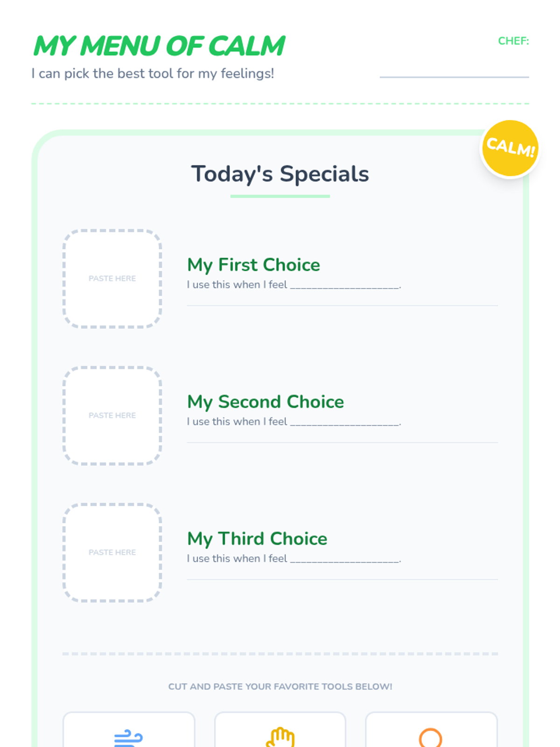Click the best tool for feelings subtitle
Viewport: 560px width, 747px height.
[x=153, y=73]
